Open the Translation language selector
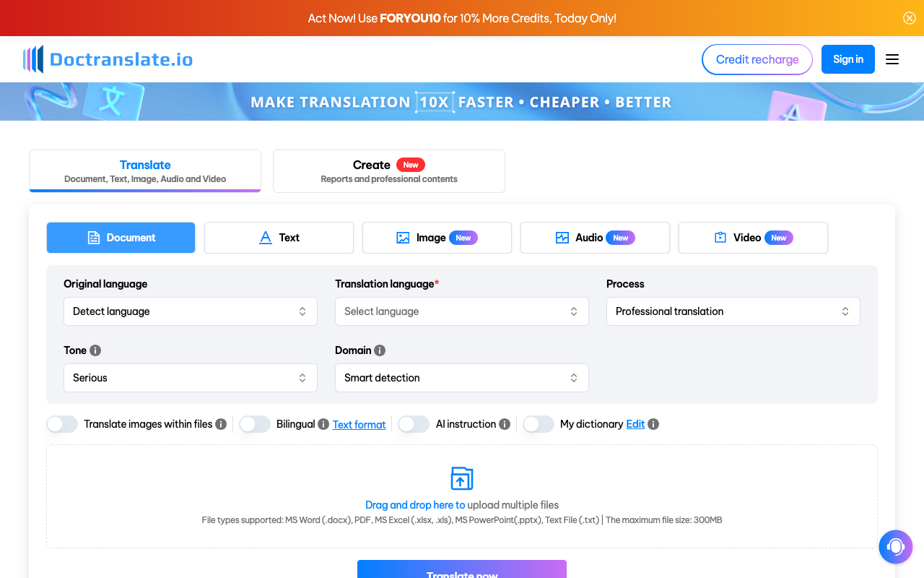 461,311
